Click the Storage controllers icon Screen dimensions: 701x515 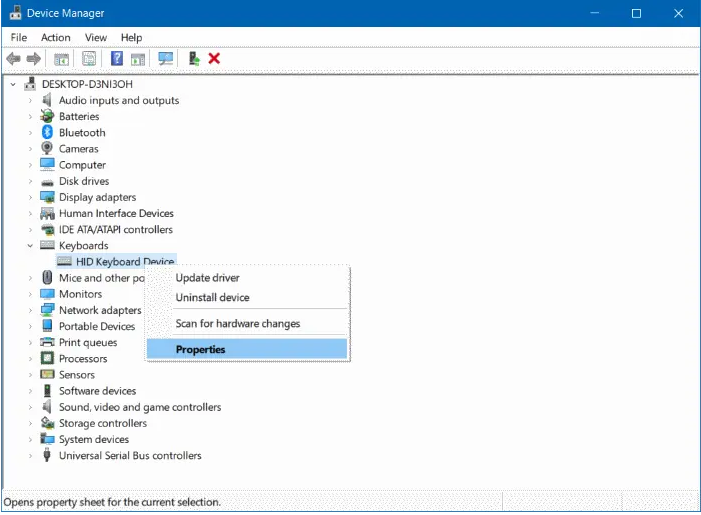[47, 423]
